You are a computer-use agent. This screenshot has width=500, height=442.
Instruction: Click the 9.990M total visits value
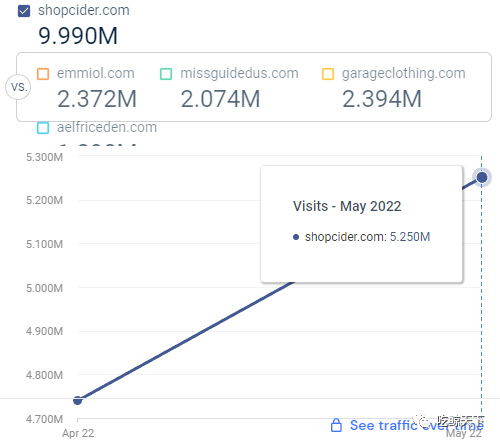coord(78,36)
